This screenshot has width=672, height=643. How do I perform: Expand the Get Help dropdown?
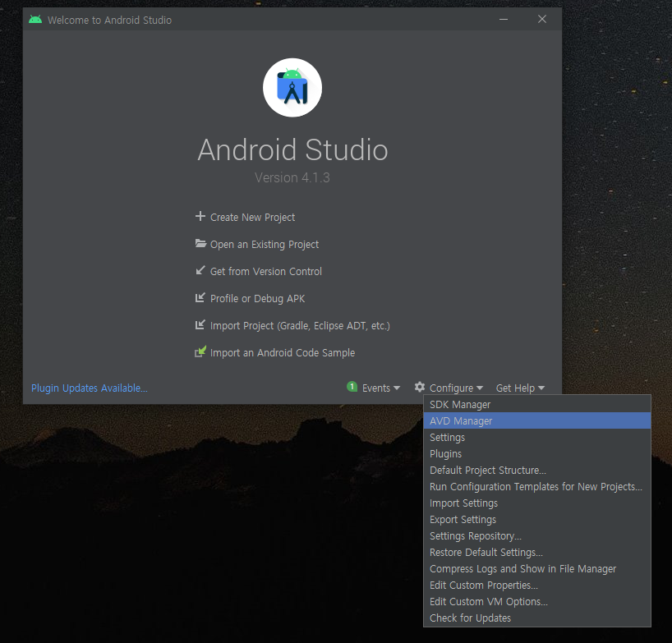point(520,388)
